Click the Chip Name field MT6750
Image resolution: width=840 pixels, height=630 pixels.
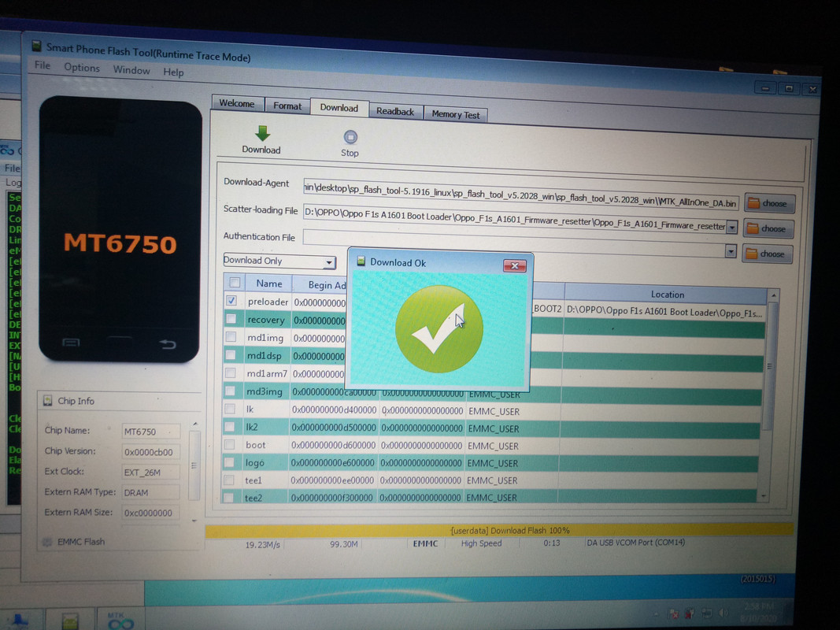point(150,432)
